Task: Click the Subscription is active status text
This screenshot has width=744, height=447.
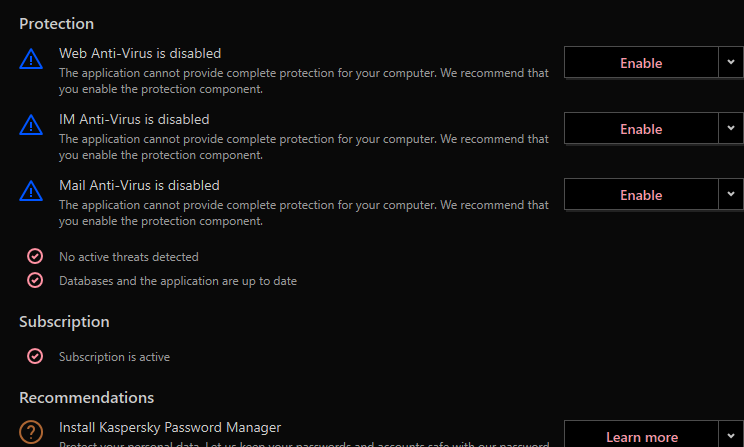Action: (x=115, y=356)
